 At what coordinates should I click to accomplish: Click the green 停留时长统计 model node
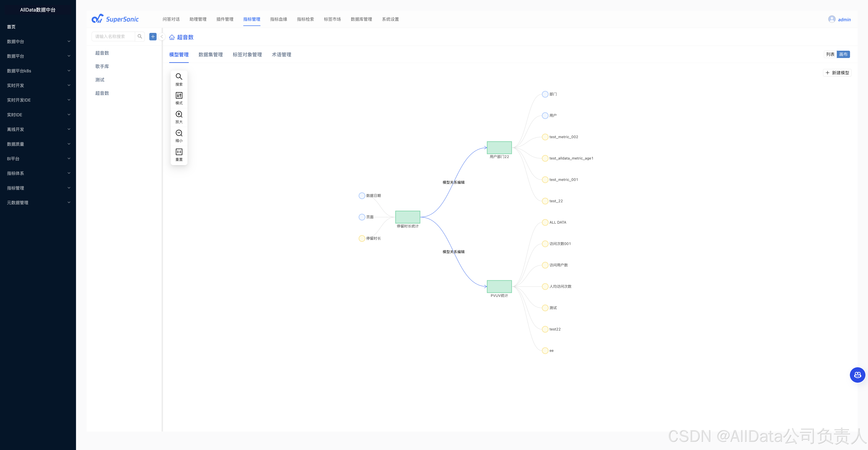coord(407,217)
